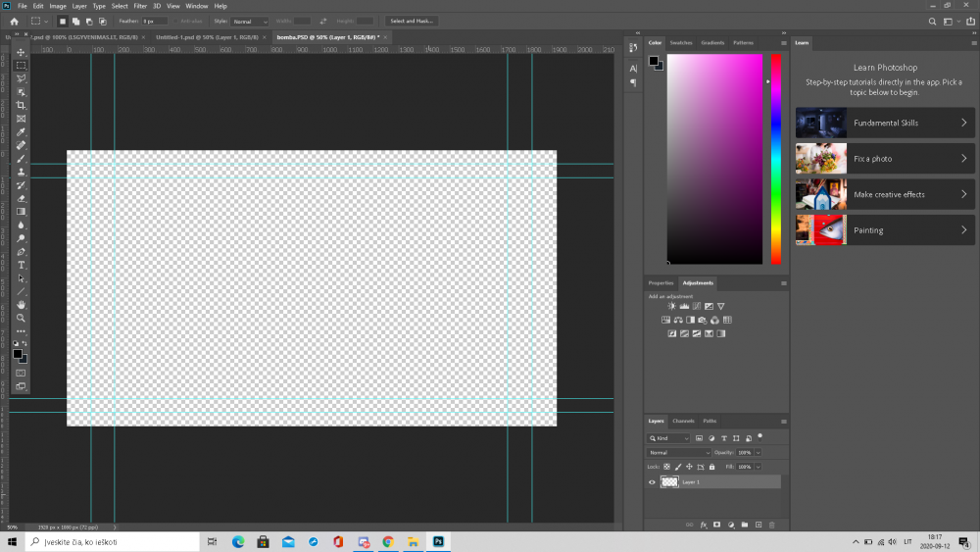Open the Style dropdown set to Normal
The height and width of the screenshot is (552, 980).
[x=250, y=22]
